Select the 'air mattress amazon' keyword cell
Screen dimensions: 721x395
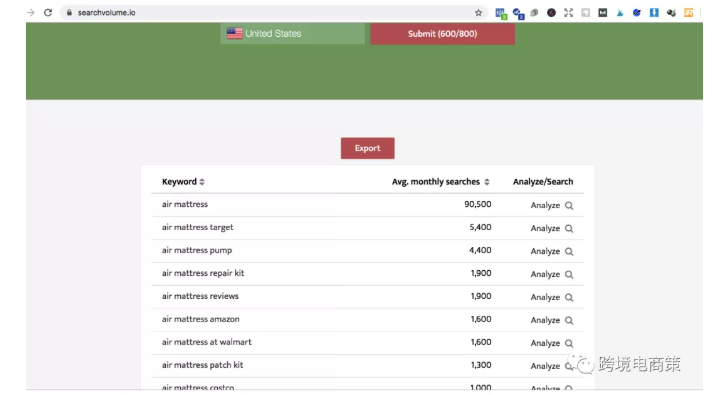200,319
